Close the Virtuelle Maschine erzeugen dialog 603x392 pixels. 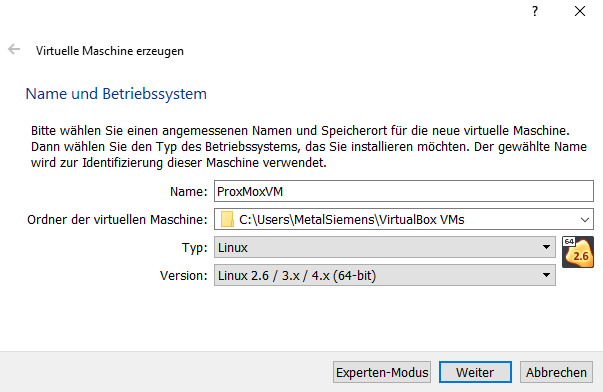[x=580, y=12]
